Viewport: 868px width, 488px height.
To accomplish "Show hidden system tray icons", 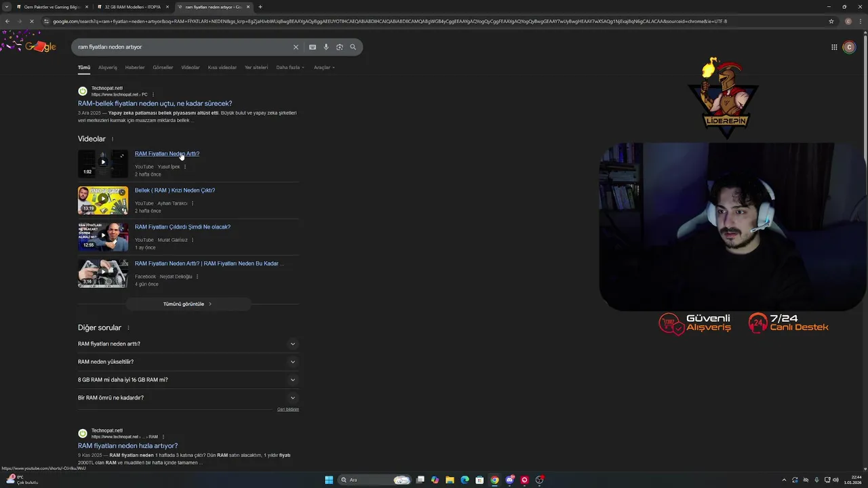I will click(x=785, y=480).
